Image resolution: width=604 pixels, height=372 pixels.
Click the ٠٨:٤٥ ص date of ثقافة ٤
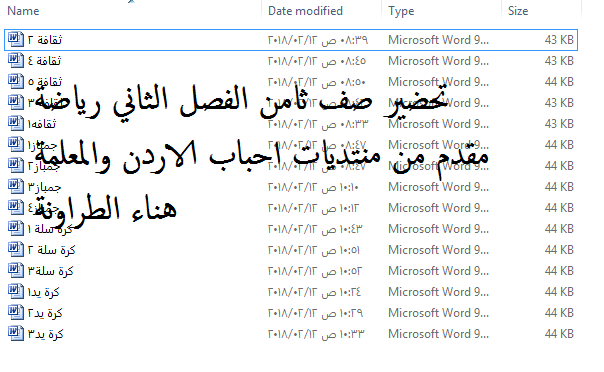click(317, 61)
